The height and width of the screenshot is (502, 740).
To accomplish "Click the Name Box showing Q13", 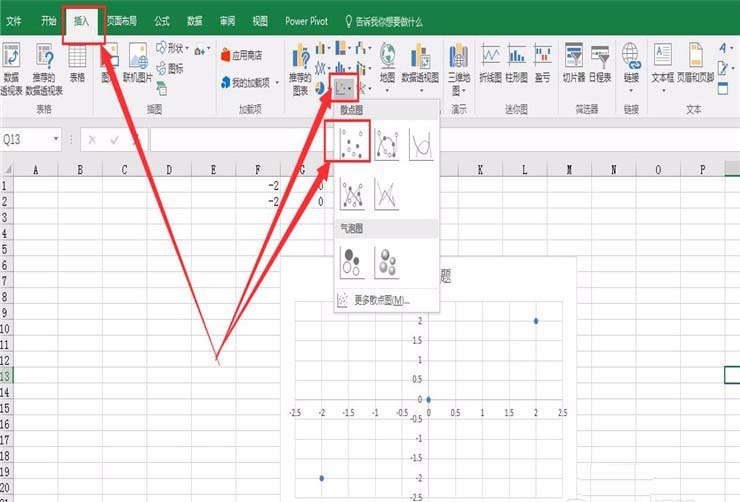I will [26, 140].
